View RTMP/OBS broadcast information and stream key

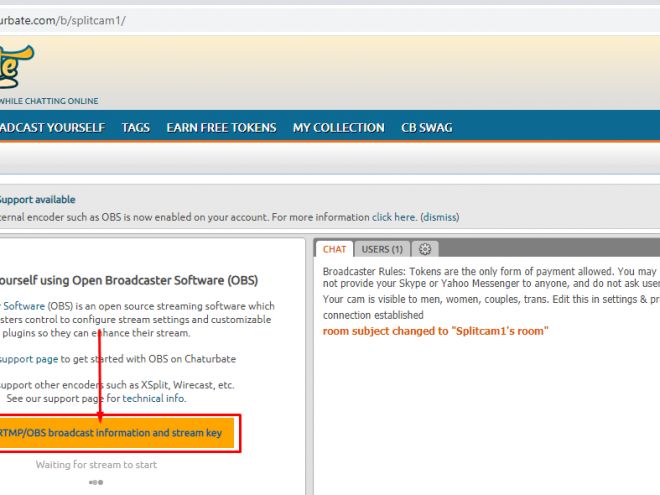[x=117, y=433]
